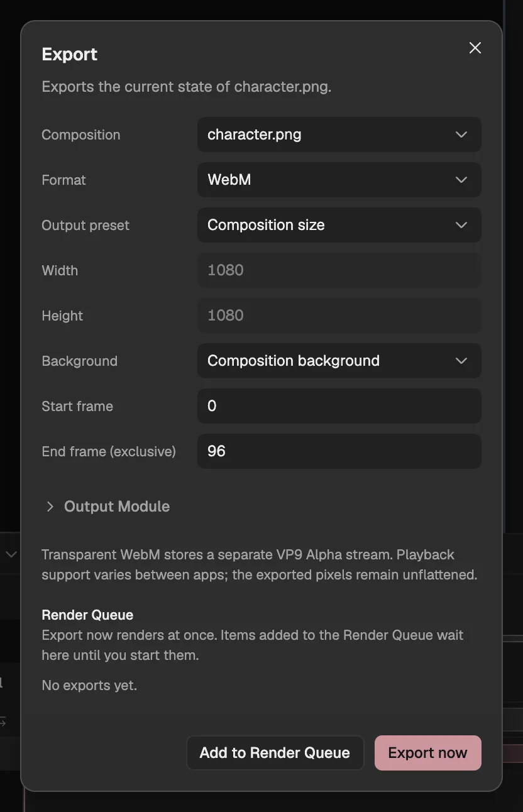
Task: Click the Render Queue heading
Action: (x=87, y=615)
